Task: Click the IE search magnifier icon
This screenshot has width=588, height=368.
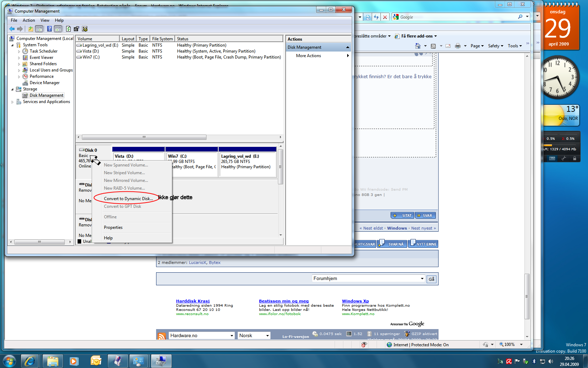Action: [520, 17]
